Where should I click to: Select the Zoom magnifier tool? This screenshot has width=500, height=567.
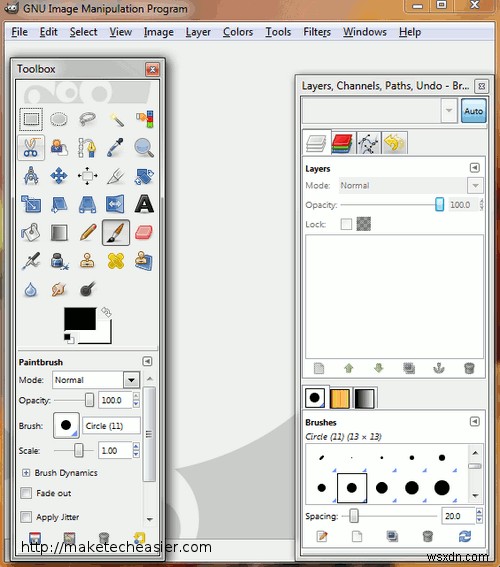[144, 148]
